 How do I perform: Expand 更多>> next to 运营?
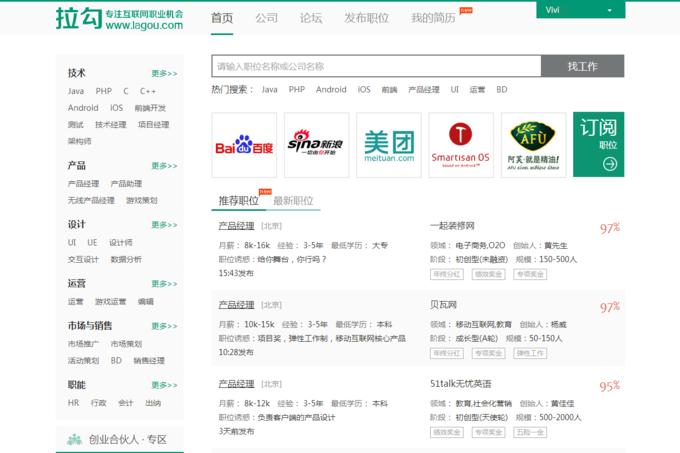[x=164, y=284]
